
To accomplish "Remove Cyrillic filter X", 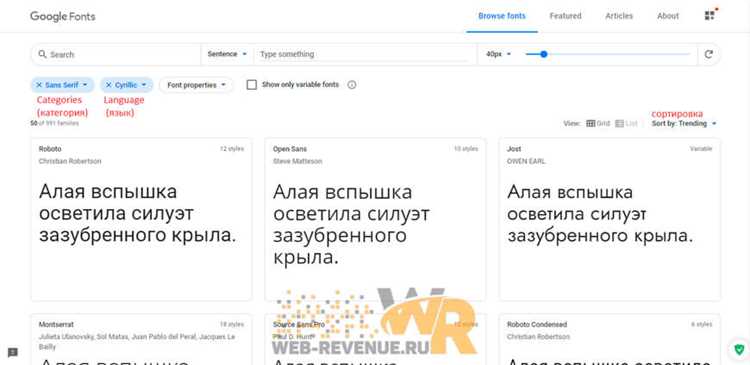I will (109, 85).
